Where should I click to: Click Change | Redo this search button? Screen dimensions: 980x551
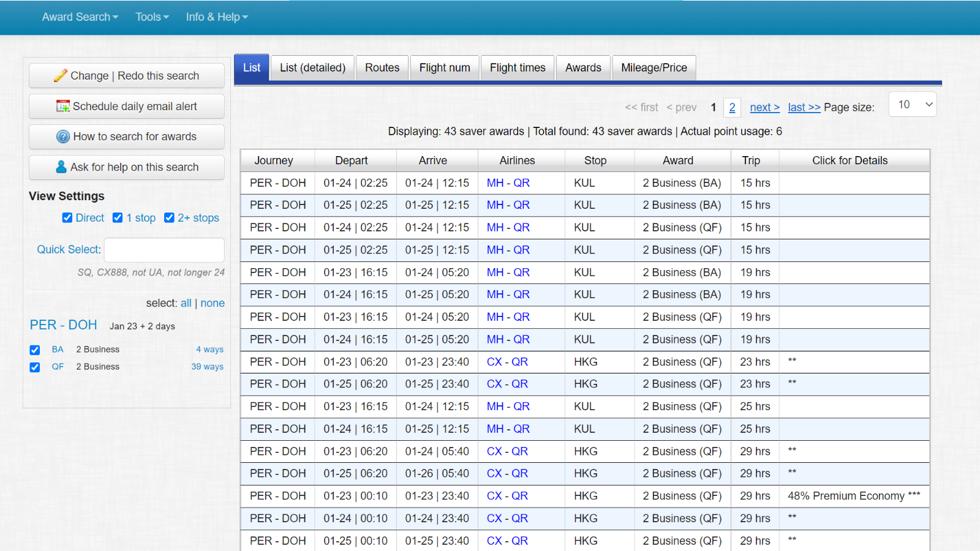click(x=127, y=75)
